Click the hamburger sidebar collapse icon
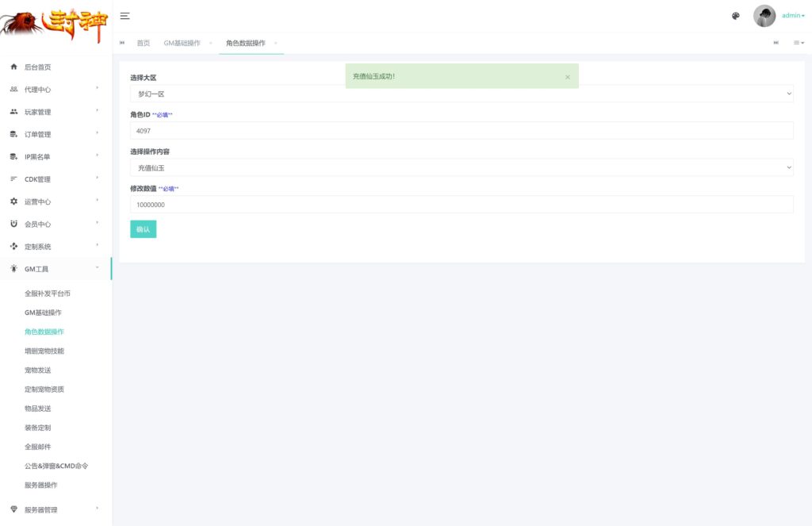 (x=124, y=16)
